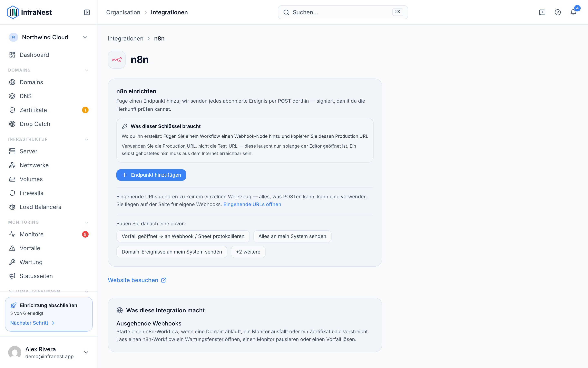The width and height of the screenshot is (588, 368).
Task: Show the +2 weitere recipes
Action: click(248, 252)
